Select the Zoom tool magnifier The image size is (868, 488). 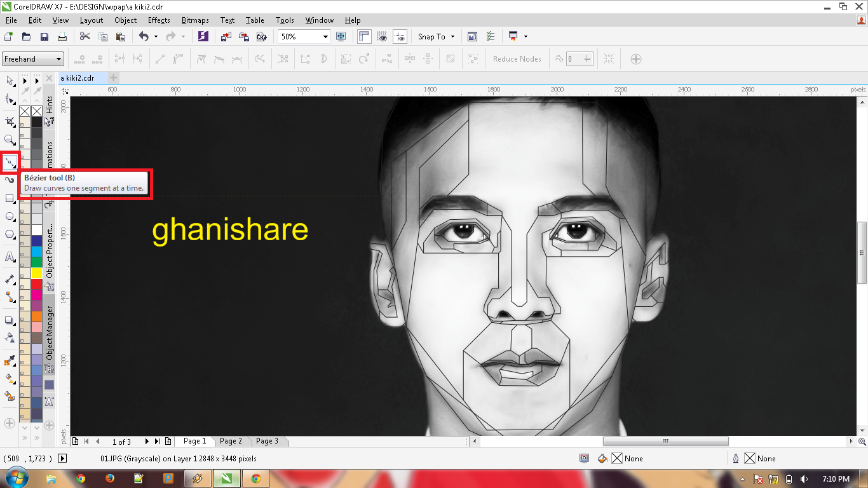pos(10,140)
